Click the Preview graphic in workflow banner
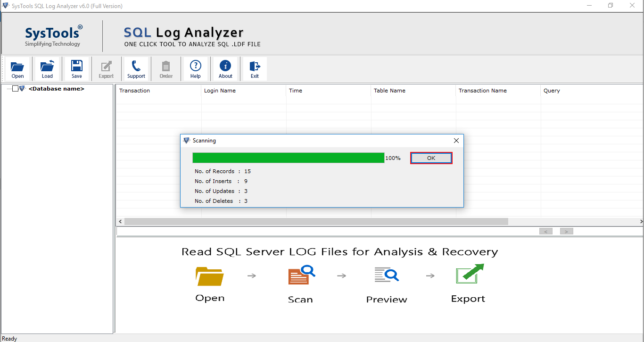 (x=387, y=275)
